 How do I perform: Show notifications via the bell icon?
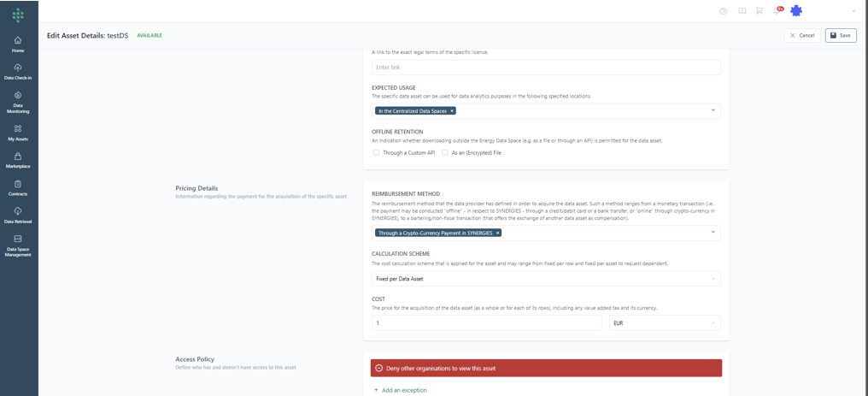pyautogui.click(x=776, y=11)
